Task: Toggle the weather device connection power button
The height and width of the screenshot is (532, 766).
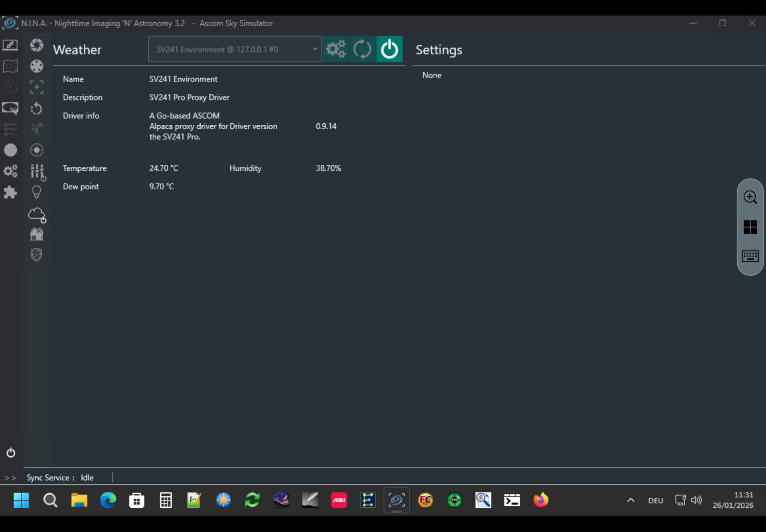Action: 389,49
